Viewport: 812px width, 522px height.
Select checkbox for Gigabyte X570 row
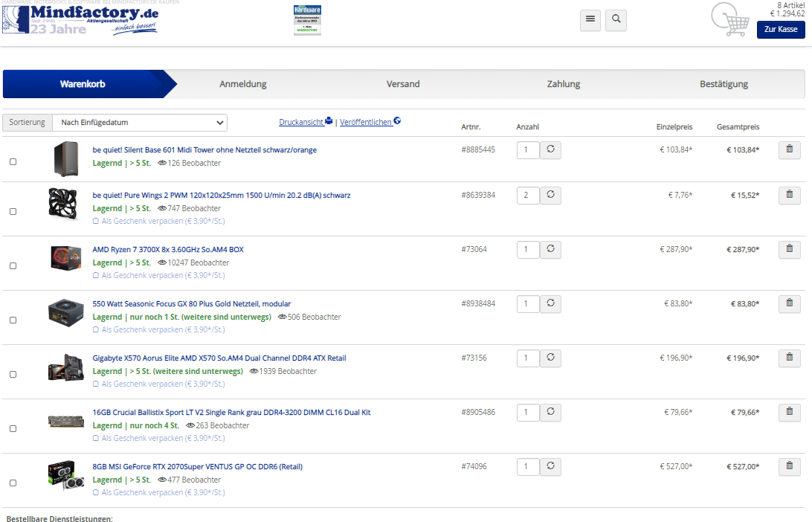click(x=13, y=375)
